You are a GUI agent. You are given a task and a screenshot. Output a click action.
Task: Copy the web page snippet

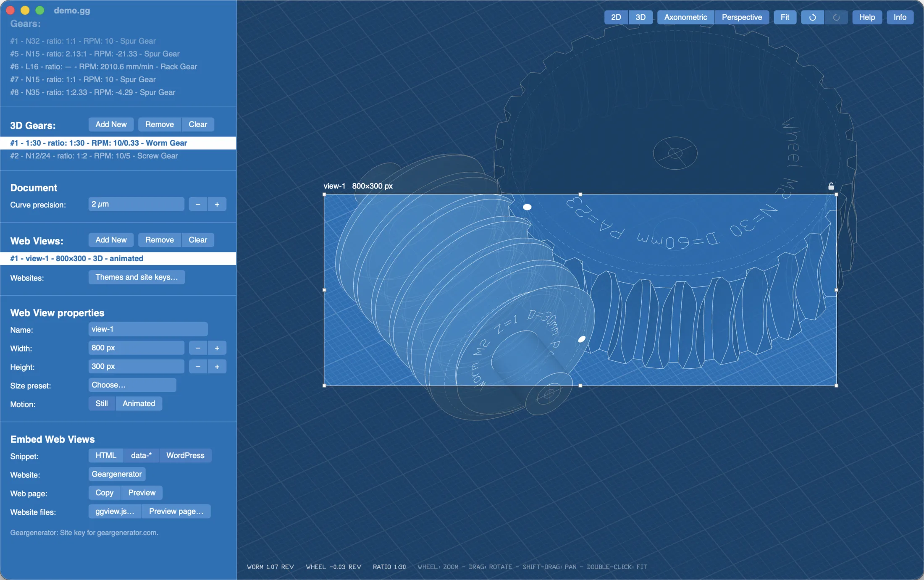click(x=104, y=493)
